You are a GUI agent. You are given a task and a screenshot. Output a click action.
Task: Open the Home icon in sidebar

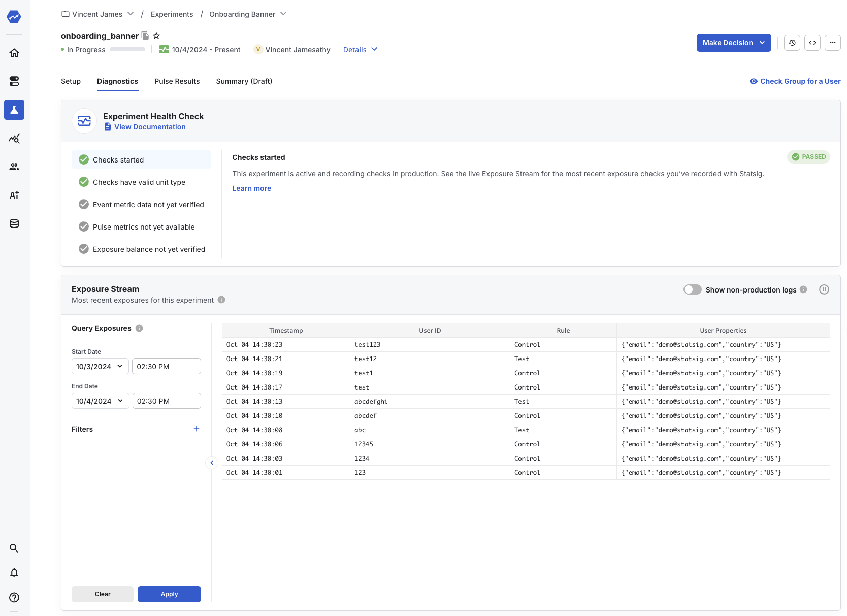[x=14, y=53]
